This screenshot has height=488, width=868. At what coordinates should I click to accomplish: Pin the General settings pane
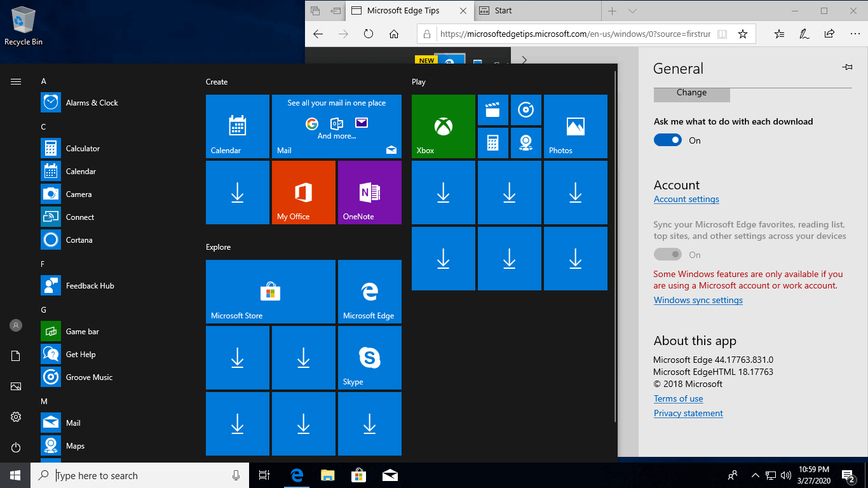847,67
